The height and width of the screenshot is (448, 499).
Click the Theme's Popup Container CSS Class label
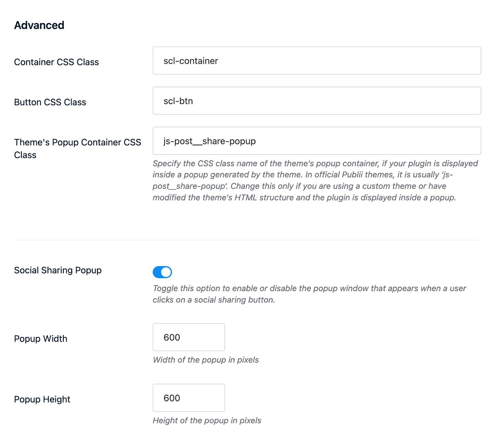pos(77,148)
